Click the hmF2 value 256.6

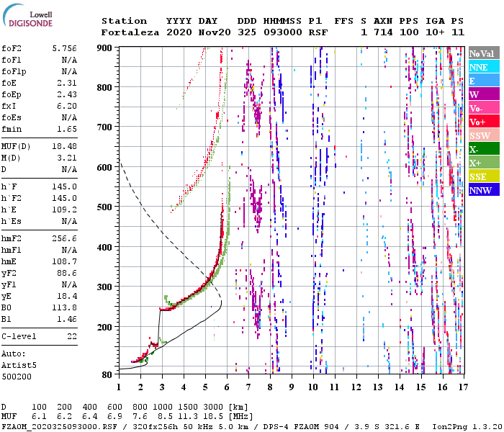tap(66, 238)
